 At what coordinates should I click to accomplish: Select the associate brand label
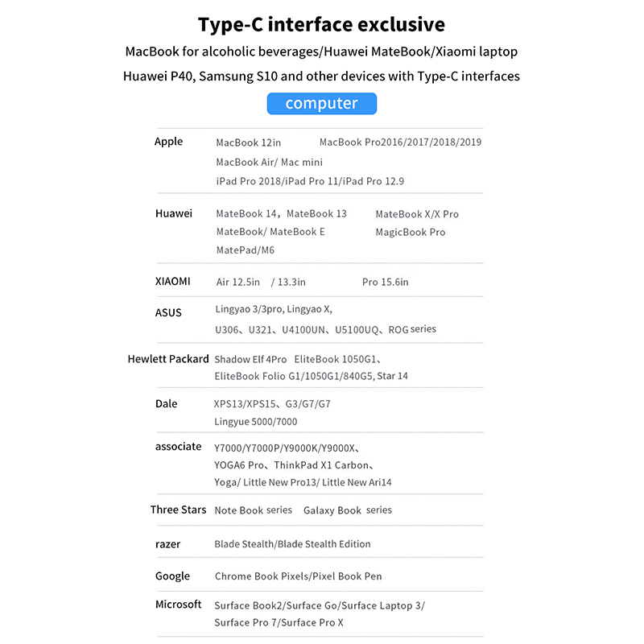point(179,447)
